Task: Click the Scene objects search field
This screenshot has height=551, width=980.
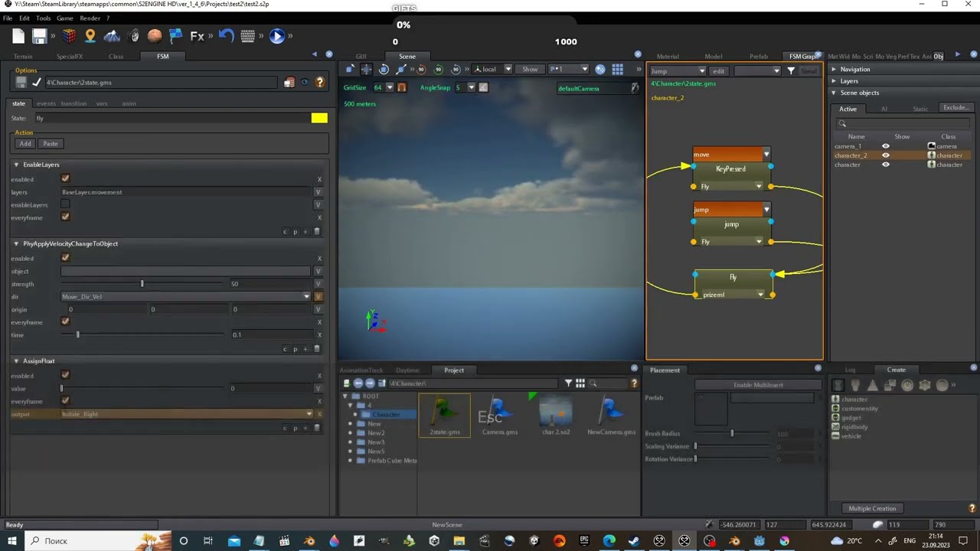Action: [903, 124]
